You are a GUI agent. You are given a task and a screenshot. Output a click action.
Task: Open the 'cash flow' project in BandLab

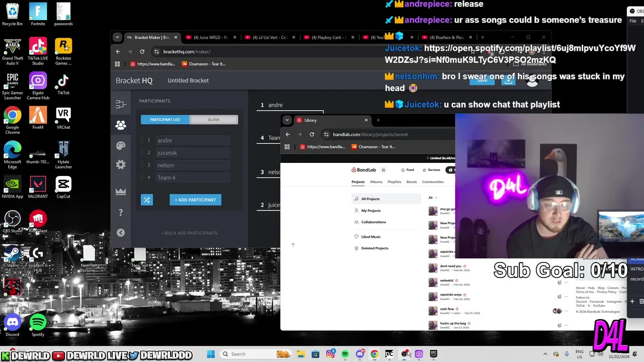(x=447, y=309)
